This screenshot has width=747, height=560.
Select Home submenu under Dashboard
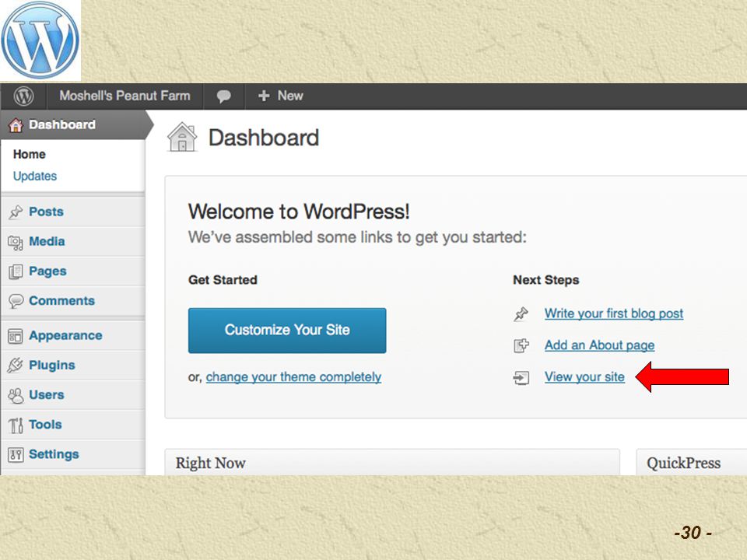[x=30, y=154]
